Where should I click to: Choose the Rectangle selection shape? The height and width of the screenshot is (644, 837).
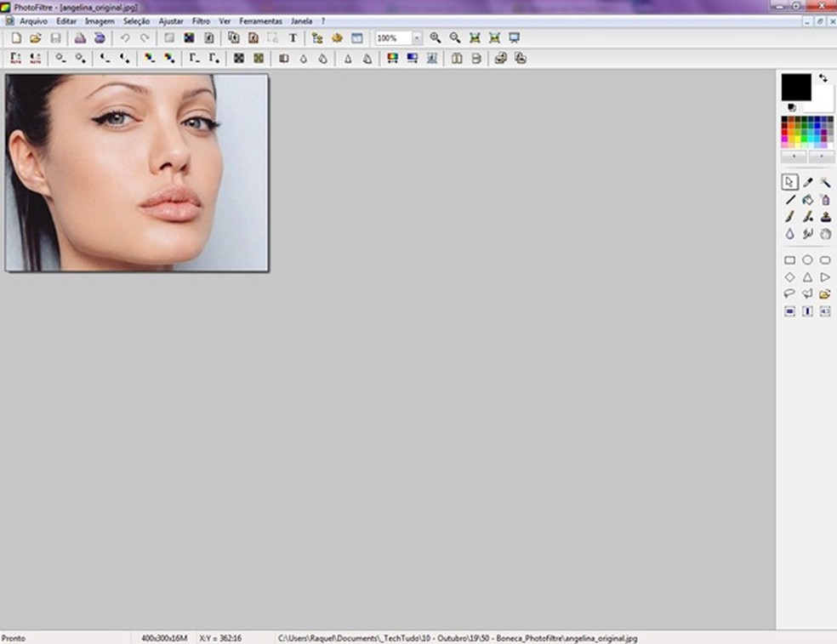point(789,260)
